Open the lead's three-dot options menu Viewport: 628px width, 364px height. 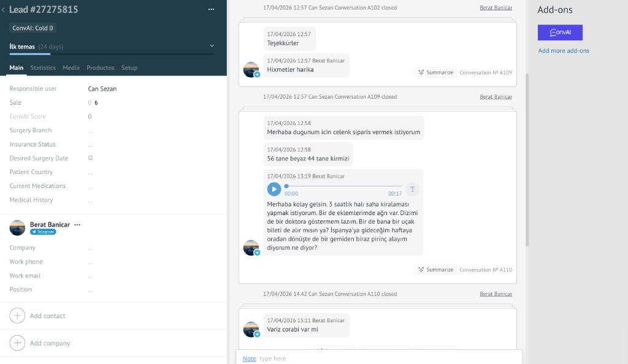[x=211, y=9]
